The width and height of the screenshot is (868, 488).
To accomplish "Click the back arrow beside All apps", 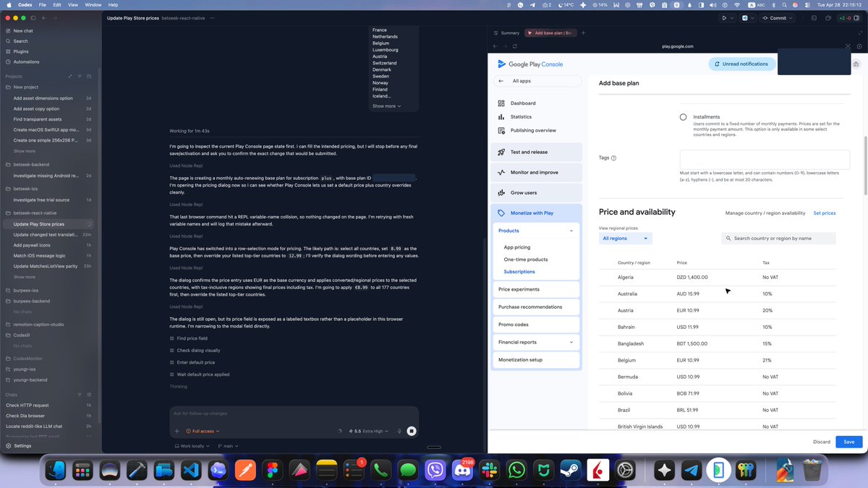I will (501, 81).
